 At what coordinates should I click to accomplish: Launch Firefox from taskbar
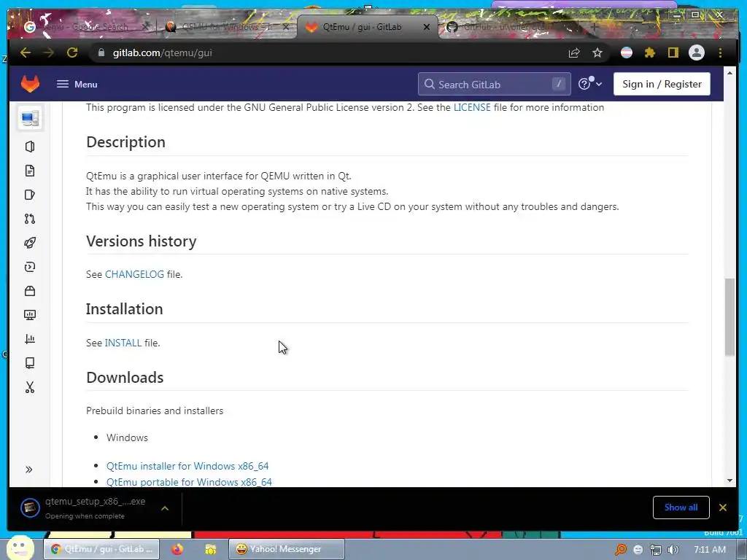coord(177,549)
